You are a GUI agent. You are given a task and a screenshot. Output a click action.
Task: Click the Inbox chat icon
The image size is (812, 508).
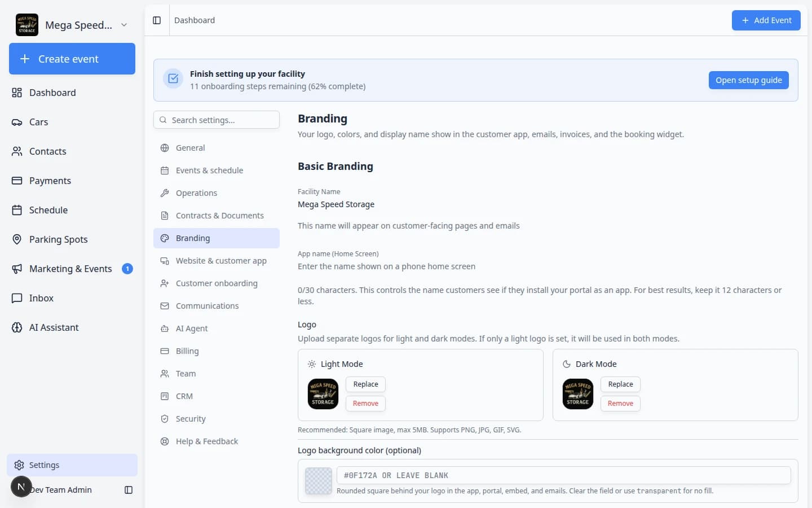tap(17, 298)
